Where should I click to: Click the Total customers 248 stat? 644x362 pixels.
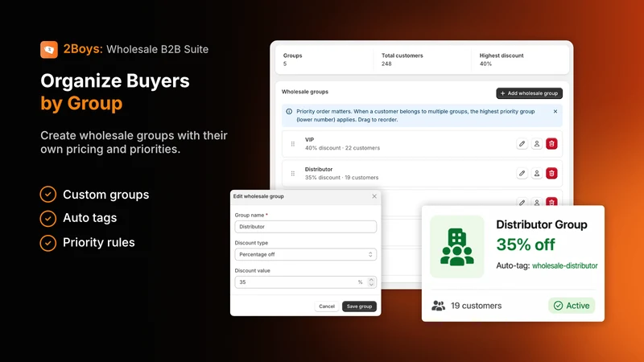402,60
